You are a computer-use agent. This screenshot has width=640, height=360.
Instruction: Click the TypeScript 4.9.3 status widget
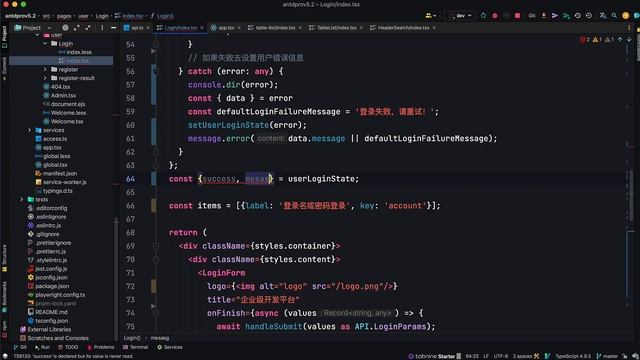tap(573, 356)
